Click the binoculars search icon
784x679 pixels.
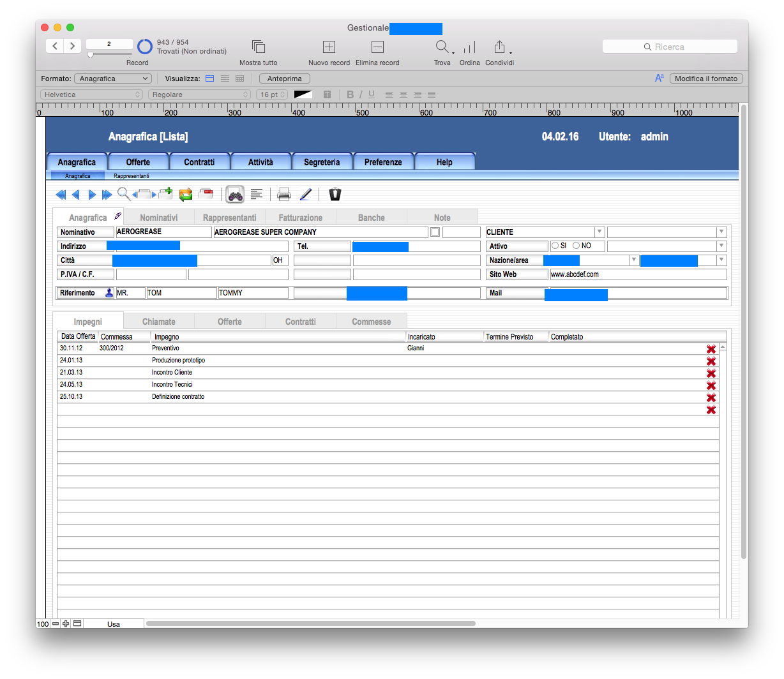pyautogui.click(x=235, y=195)
